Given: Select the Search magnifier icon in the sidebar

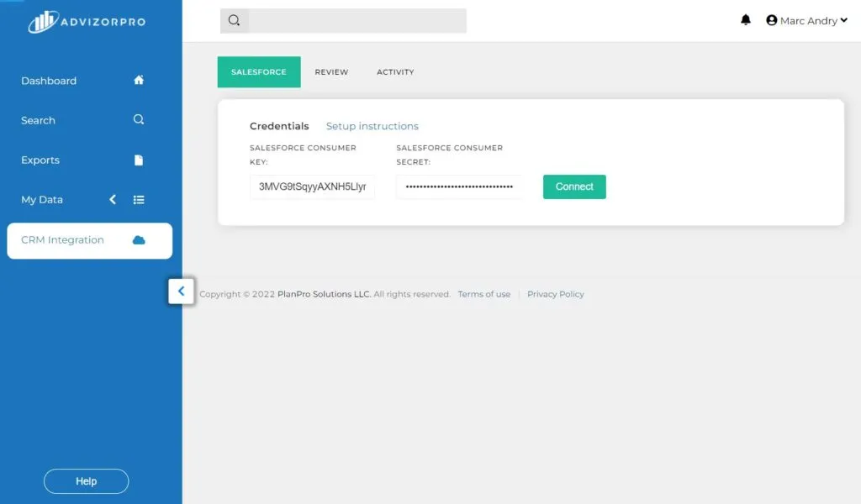Looking at the screenshot, I should [x=139, y=119].
